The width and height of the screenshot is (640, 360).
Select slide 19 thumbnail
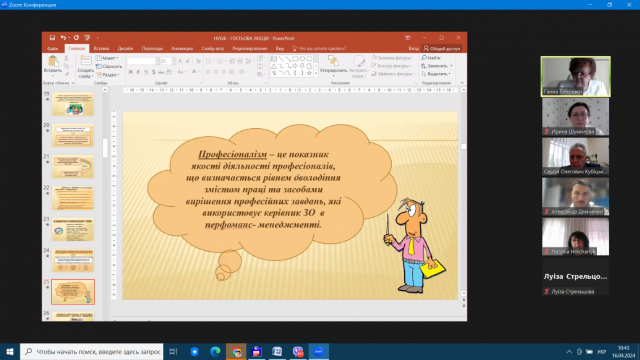(x=73, y=104)
